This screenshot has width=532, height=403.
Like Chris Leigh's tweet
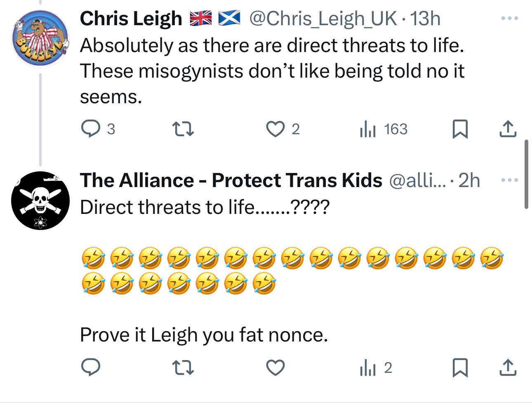coord(275,129)
